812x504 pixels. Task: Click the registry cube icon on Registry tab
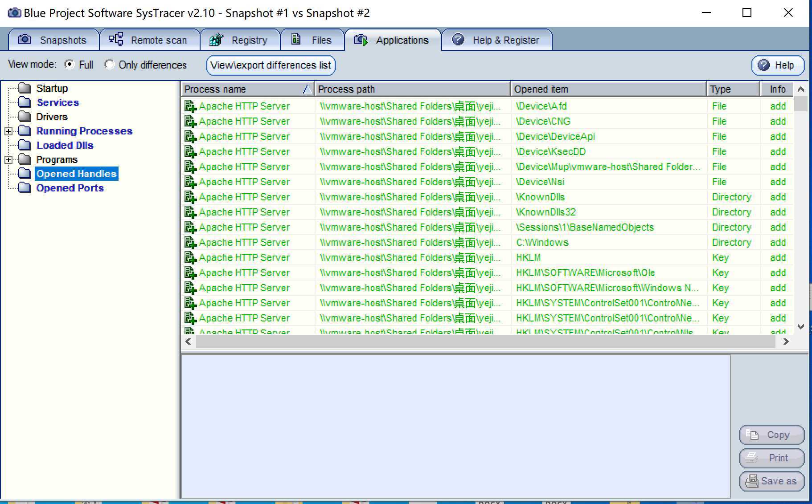[216, 40]
